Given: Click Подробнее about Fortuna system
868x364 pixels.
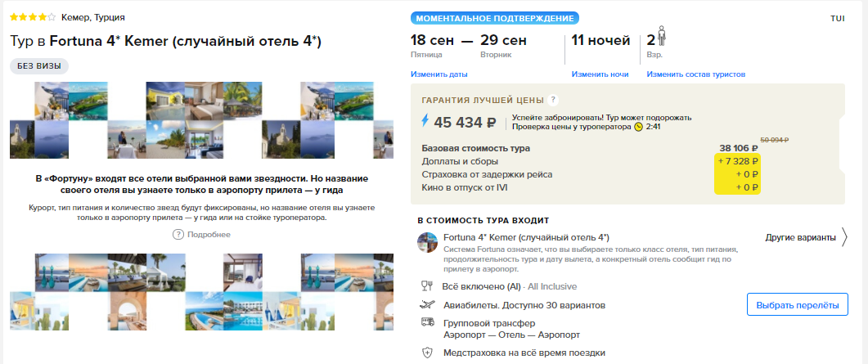Looking at the screenshot, I should click(x=209, y=235).
